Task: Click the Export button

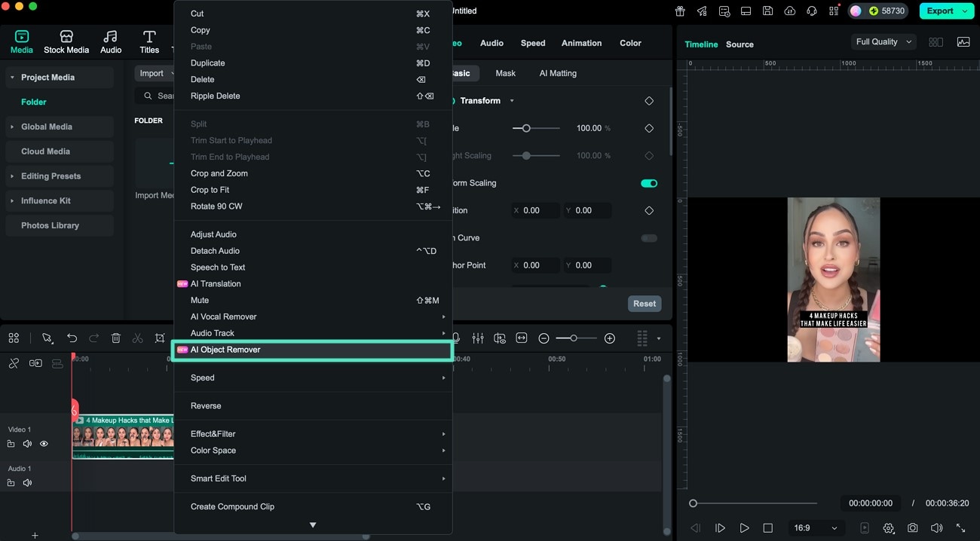Action: pyautogui.click(x=941, y=11)
